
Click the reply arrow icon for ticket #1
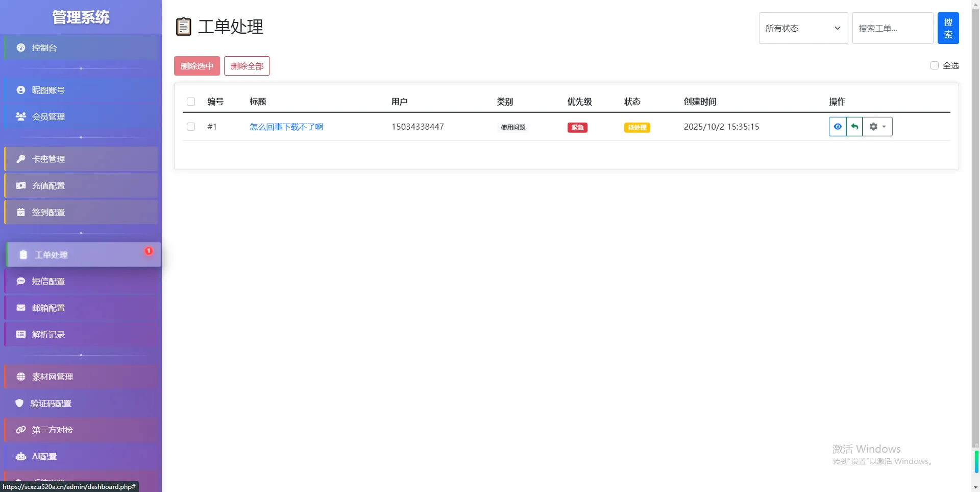854,127
